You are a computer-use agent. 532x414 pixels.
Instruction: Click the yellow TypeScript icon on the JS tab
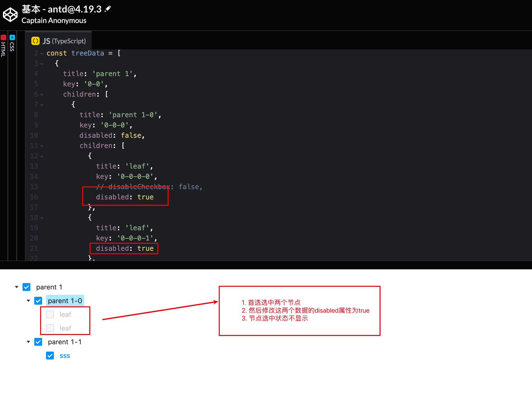coord(35,41)
